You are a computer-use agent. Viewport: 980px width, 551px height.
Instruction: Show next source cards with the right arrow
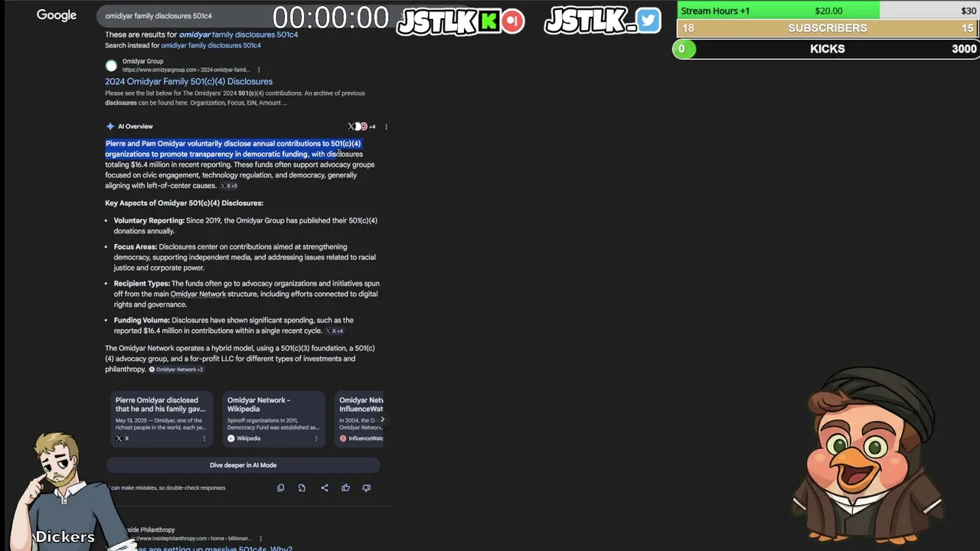[383, 419]
